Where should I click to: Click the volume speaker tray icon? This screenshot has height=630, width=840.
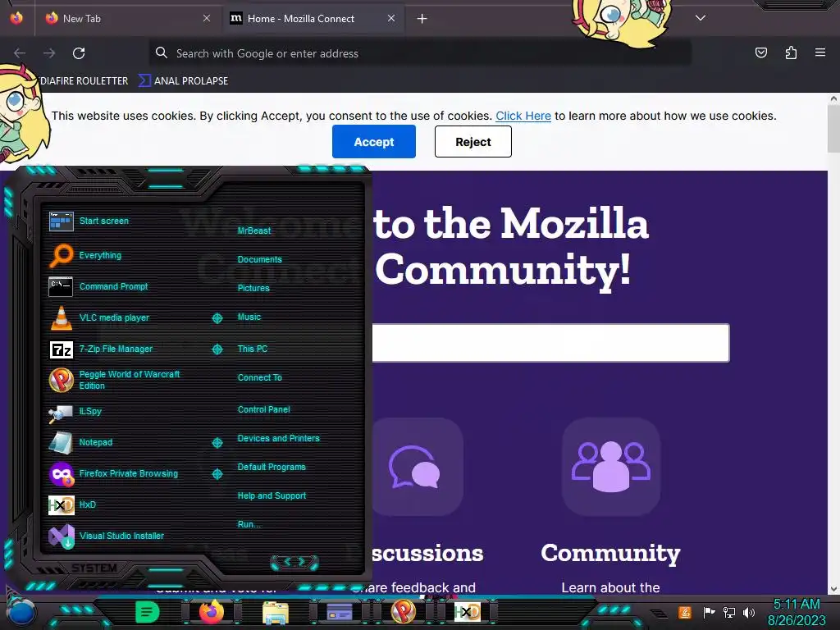749,612
